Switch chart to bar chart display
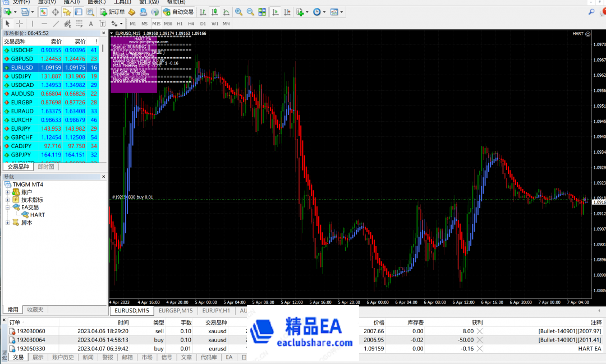 coord(204,12)
